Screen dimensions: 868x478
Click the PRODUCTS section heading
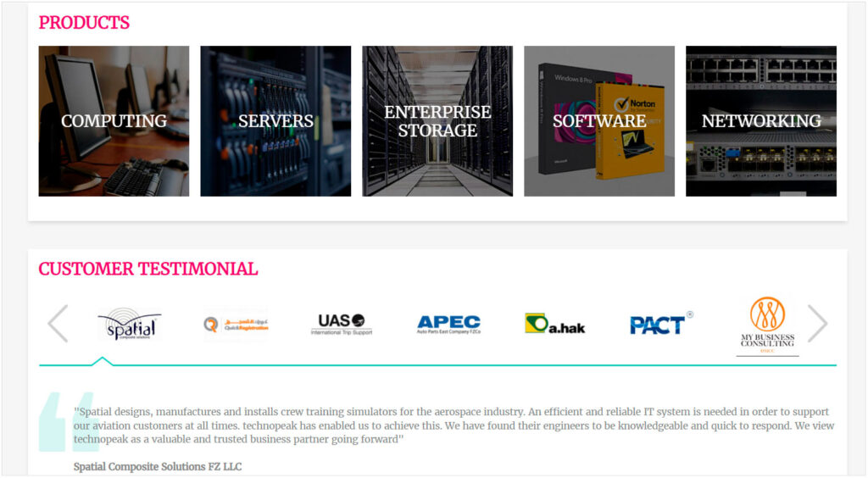[x=84, y=23]
